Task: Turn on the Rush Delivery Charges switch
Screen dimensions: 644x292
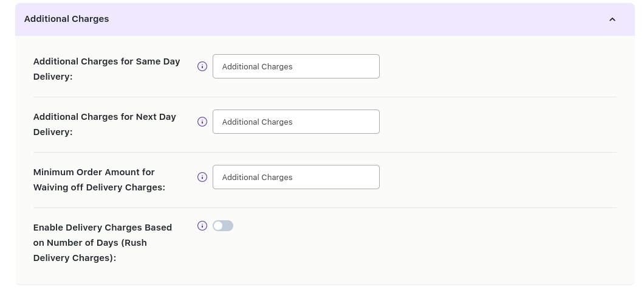Action: (222, 226)
